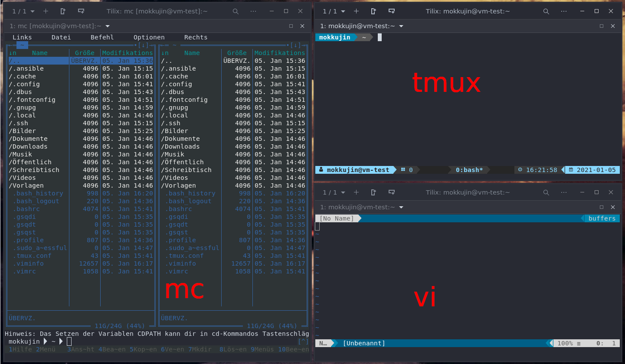
Task: Expand the mc terminal title dropdown arrow
Action: (108, 26)
